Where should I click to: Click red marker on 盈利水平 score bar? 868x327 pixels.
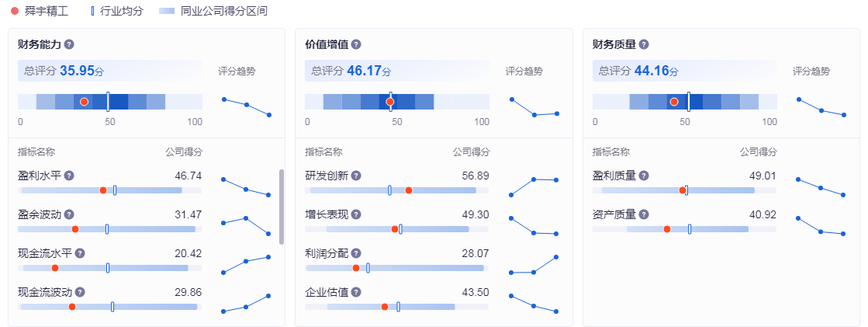102,190
